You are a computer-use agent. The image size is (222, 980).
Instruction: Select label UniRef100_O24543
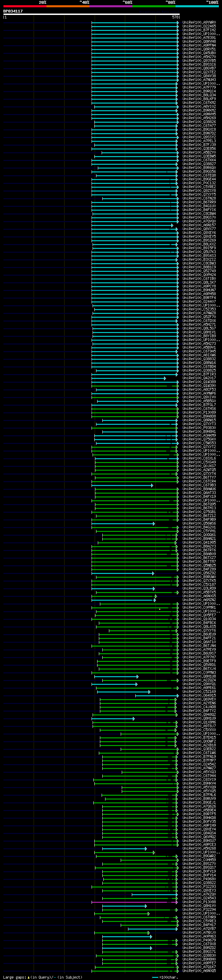click(199, 898)
